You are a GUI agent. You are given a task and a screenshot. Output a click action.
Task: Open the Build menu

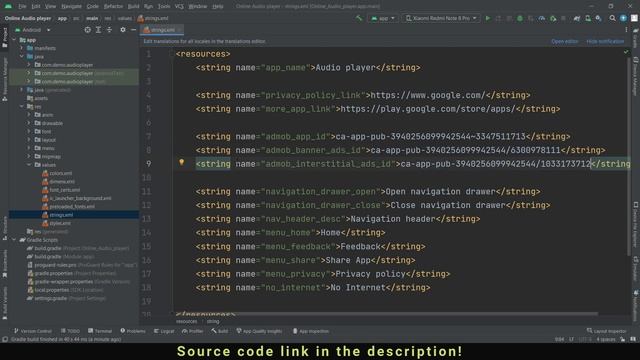[133, 6]
